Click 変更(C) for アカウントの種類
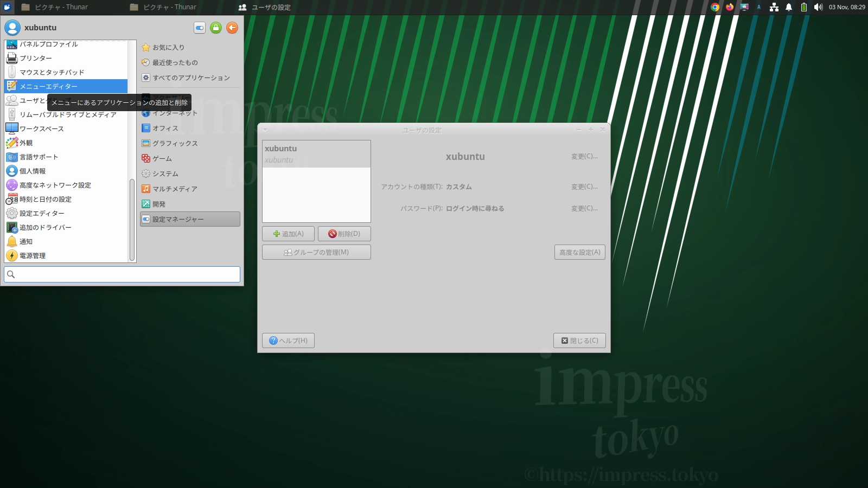 (x=584, y=187)
